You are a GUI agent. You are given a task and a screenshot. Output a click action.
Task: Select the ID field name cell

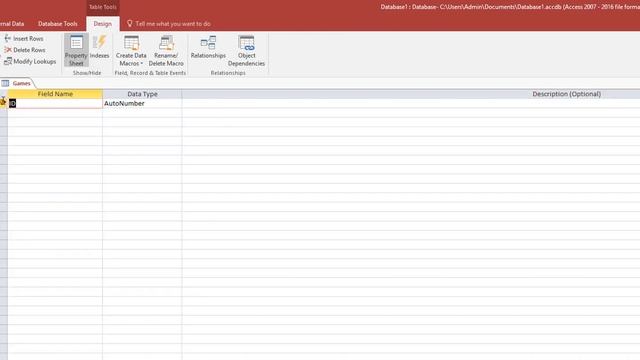point(55,103)
